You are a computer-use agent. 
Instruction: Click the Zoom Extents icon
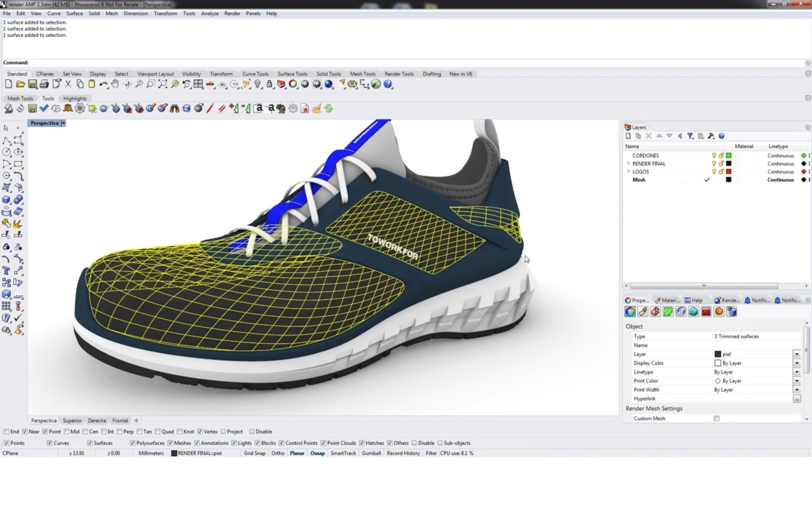[x=163, y=84]
